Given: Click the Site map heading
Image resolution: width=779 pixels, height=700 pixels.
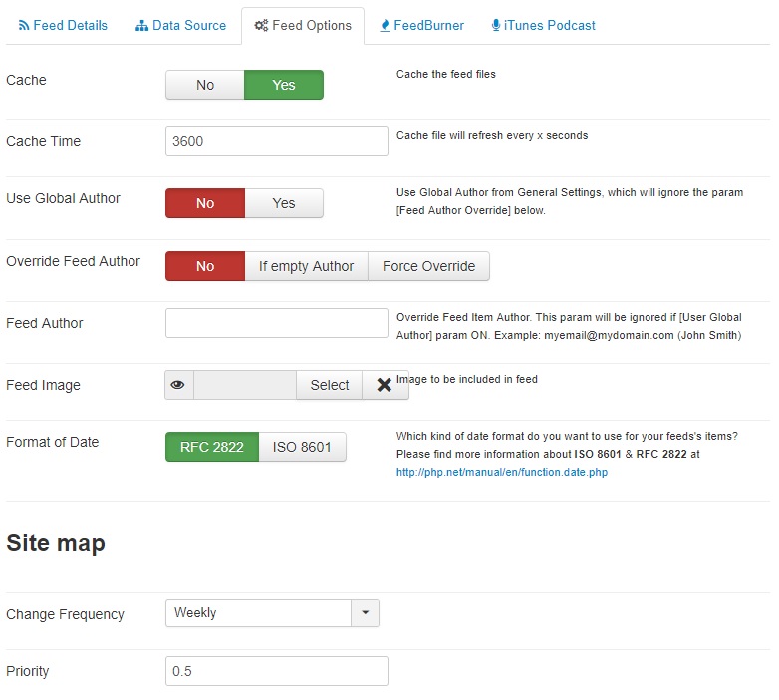Looking at the screenshot, I should pos(56,543).
